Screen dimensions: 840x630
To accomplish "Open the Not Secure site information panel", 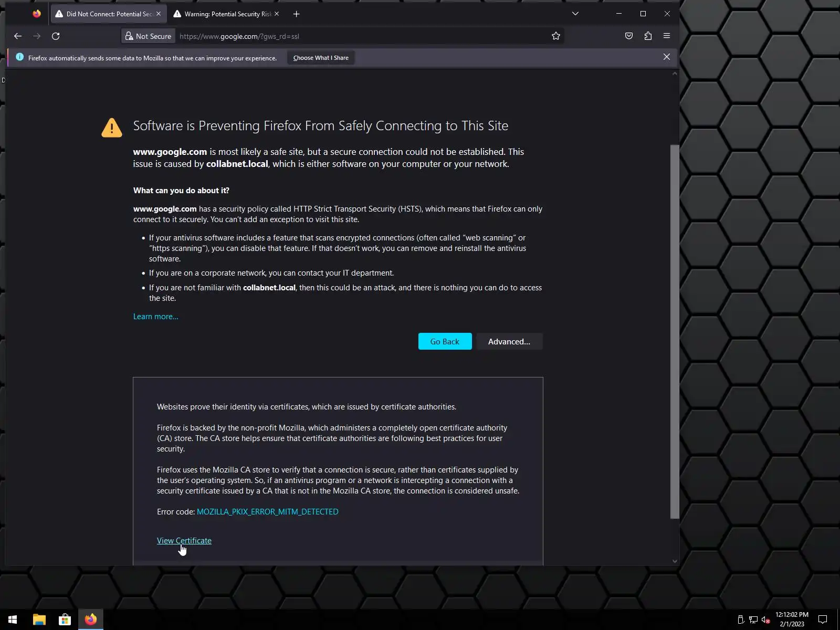I will click(148, 36).
